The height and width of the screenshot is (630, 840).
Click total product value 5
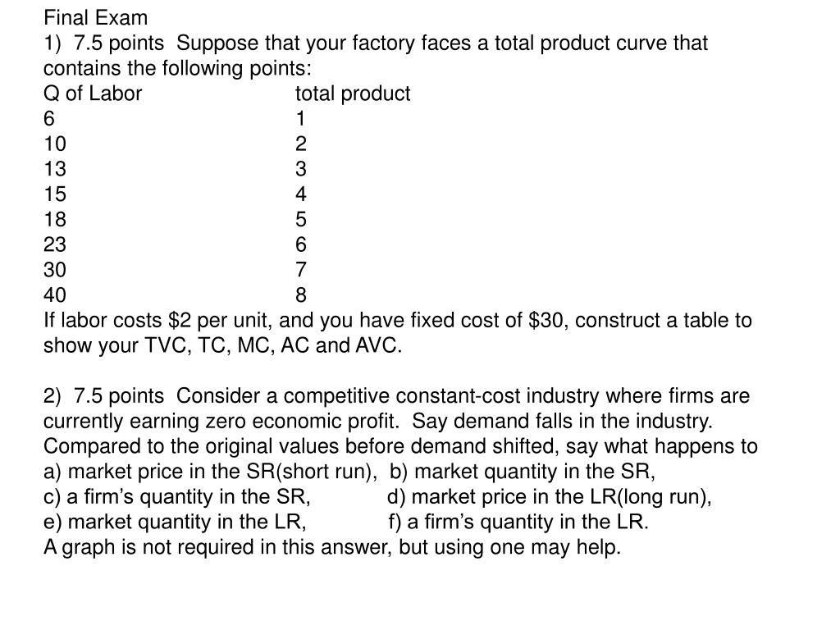pos(300,219)
